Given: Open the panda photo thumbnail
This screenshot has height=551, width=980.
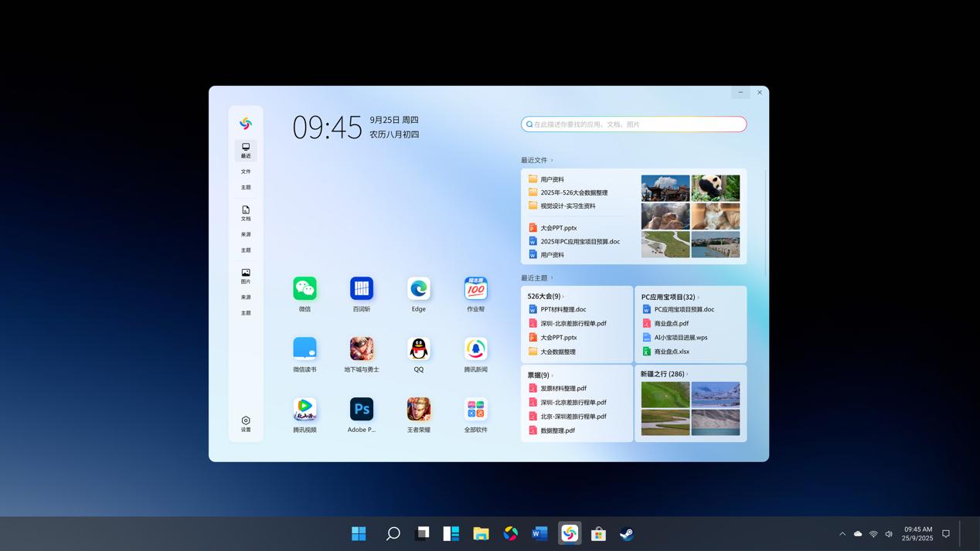Looking at the screenshot, I should tap(715, 188).
